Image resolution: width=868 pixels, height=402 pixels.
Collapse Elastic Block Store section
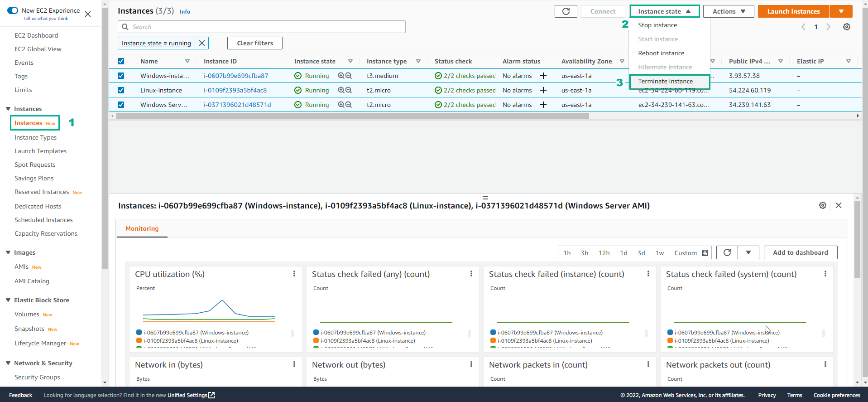8,300
